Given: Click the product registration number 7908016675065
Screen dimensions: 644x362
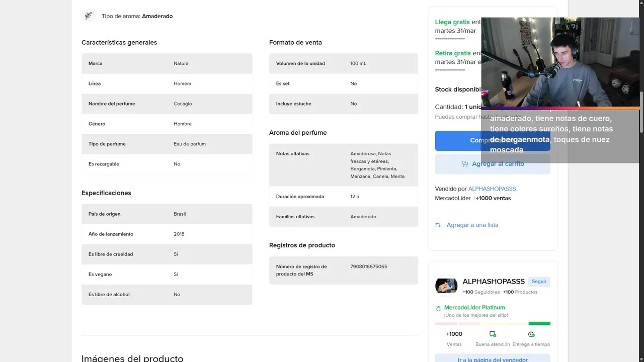Looking at the screenshot, I should (369, 266).
